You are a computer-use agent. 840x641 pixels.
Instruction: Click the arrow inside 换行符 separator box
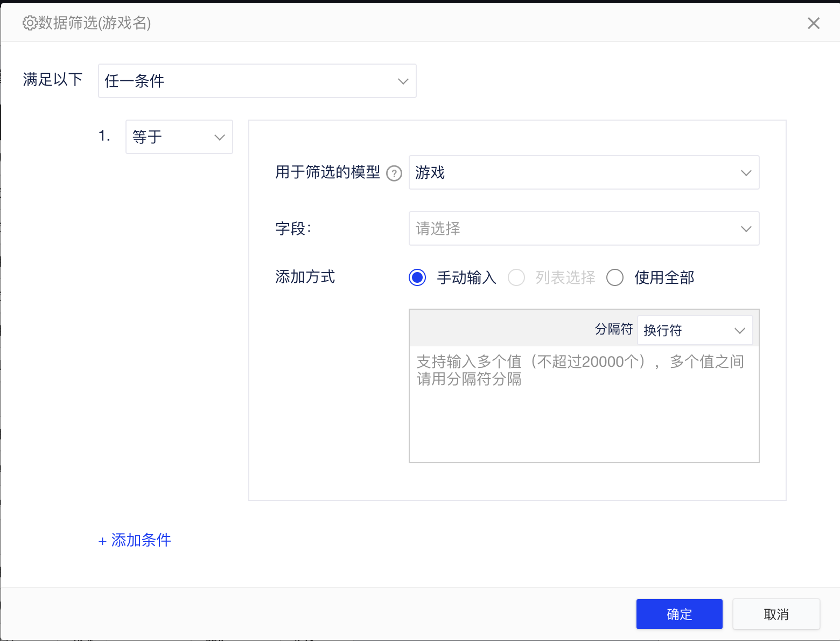740,330
